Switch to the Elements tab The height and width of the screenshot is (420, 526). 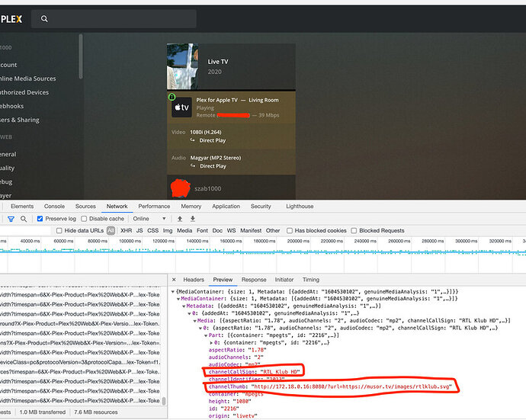pyautogui.click(x=22, y=207)
